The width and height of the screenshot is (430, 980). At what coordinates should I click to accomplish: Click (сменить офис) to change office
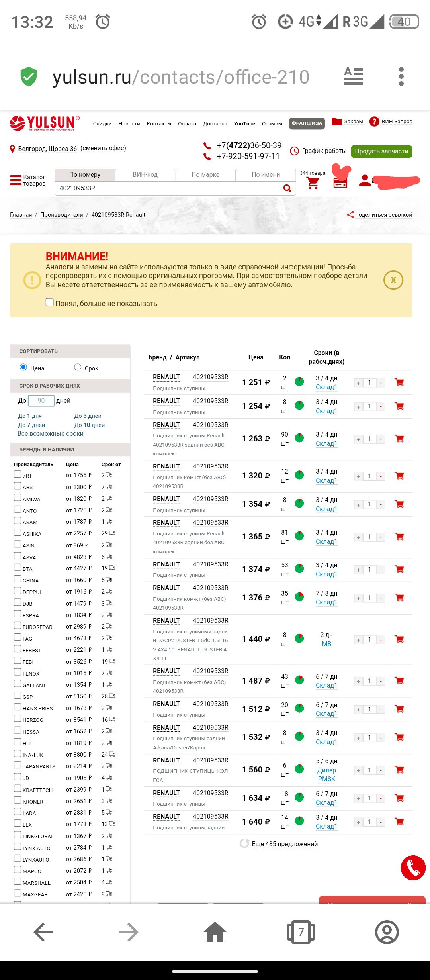[x=103, y=148]
